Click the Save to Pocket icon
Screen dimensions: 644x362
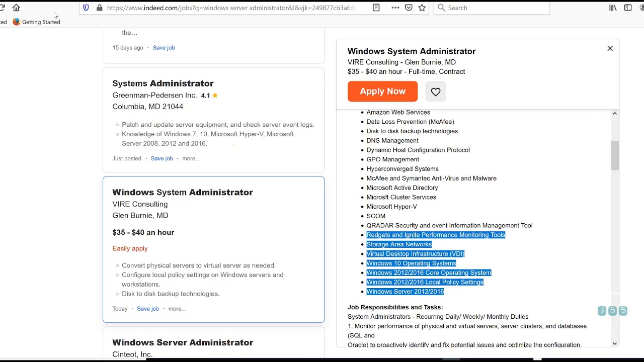pos(409,8)
